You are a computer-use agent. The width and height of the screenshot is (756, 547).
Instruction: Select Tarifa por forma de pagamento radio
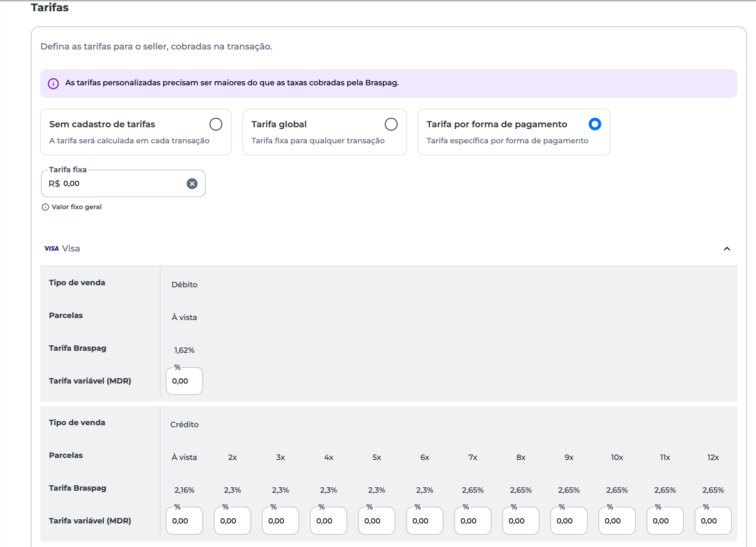(x=594, y=124)
